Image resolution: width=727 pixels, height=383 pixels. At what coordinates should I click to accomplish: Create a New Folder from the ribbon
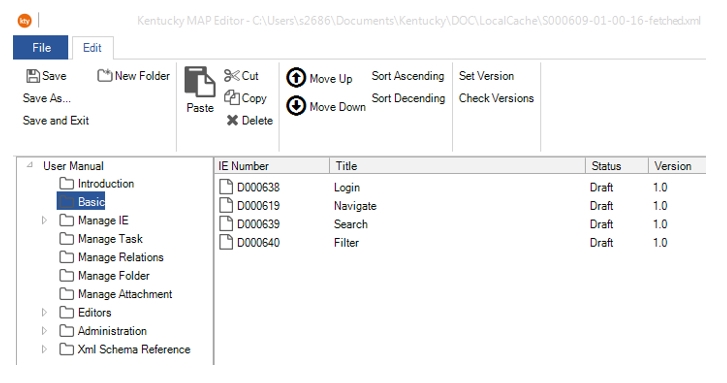(x=134, y=76)
